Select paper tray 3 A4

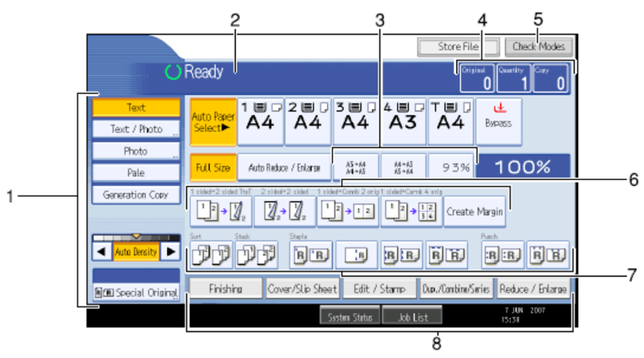[x=356, y=121]
